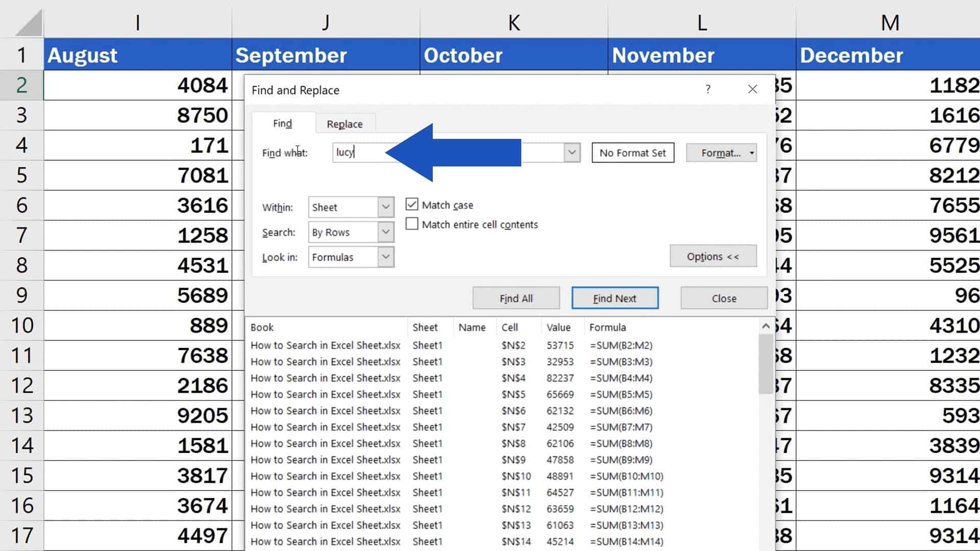
Task: Collapse search settings with Options button
Action: coord(713,256)
